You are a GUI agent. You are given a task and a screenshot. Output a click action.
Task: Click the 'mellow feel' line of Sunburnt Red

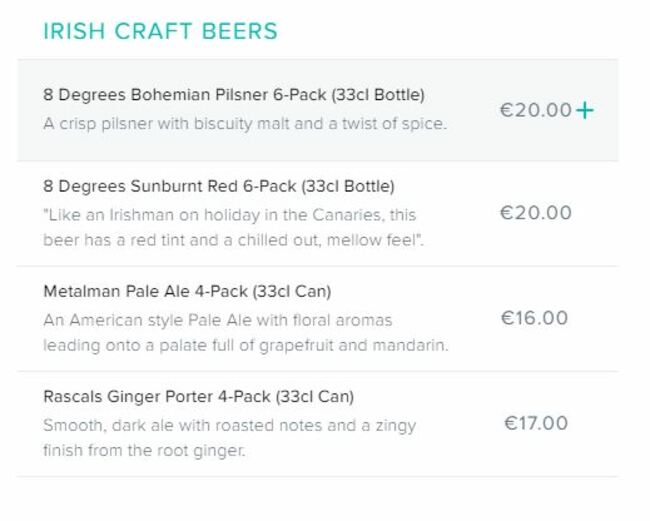(x=233, y=240)
